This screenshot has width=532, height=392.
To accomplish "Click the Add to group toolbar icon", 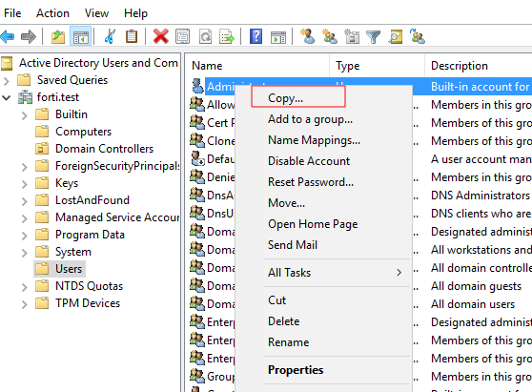I will pyautogui.click(x=418, y=36).
